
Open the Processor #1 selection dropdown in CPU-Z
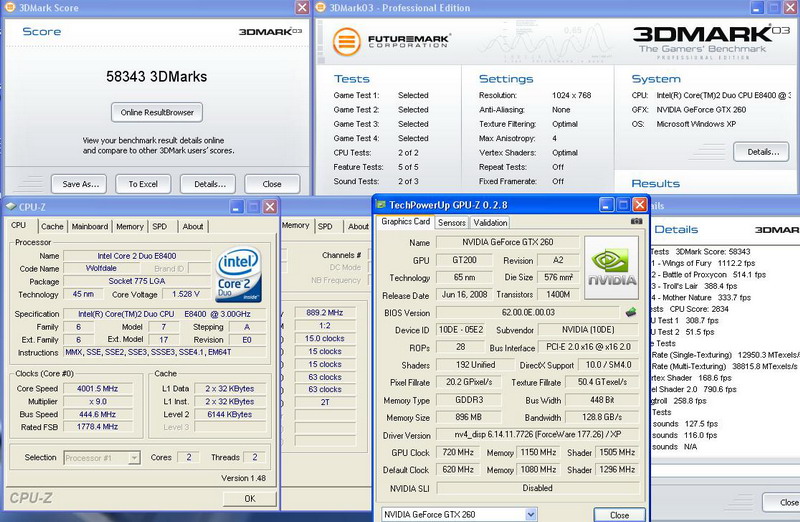tap(134, 458)
